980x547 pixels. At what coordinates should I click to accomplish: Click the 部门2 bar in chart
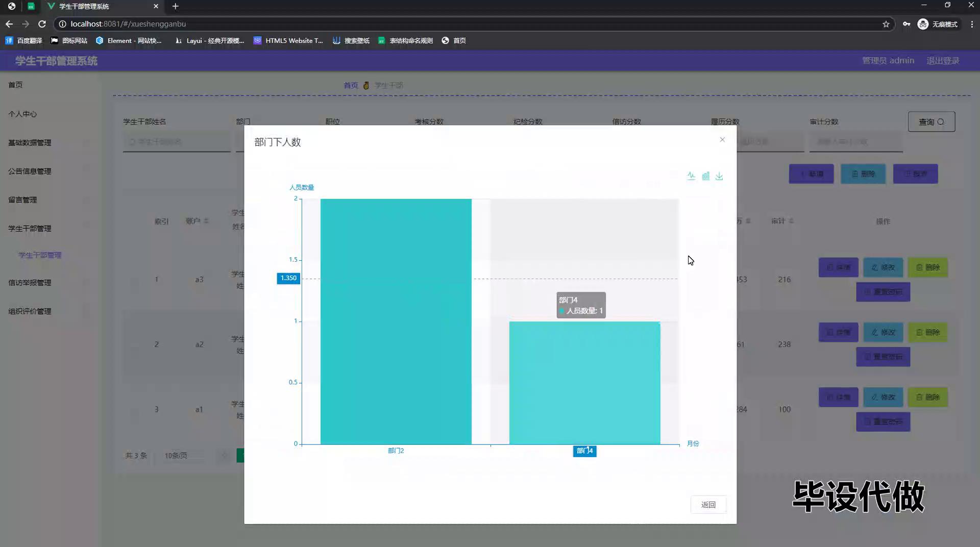pos(396,321)
